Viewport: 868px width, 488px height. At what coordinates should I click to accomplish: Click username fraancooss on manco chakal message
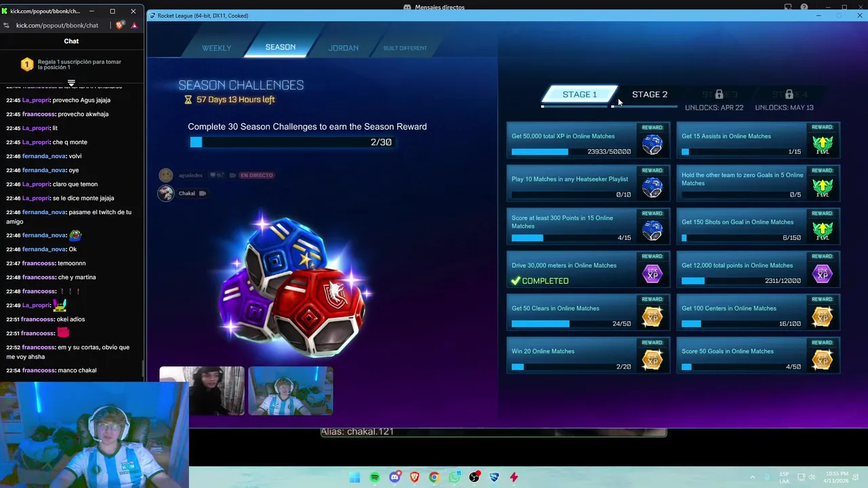[39, 370]
